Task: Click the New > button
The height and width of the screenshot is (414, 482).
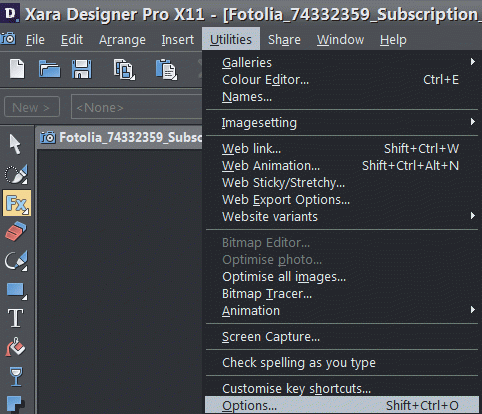Action: [x=32, y=107]
